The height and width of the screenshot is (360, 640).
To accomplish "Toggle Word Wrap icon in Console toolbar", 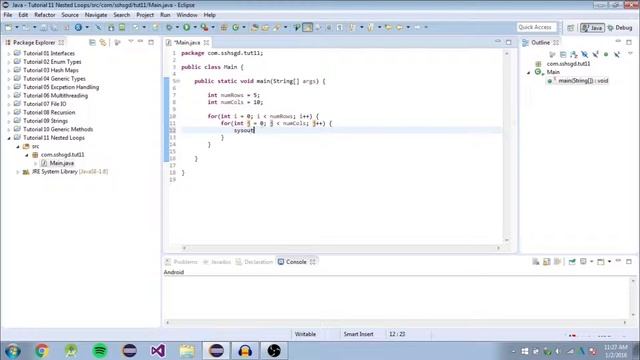I will [557, 262].
